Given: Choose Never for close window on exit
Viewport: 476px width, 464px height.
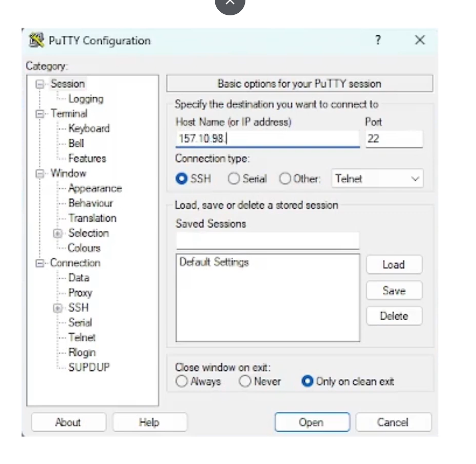Looking at the screenshot, I should (x=245, y=381).
